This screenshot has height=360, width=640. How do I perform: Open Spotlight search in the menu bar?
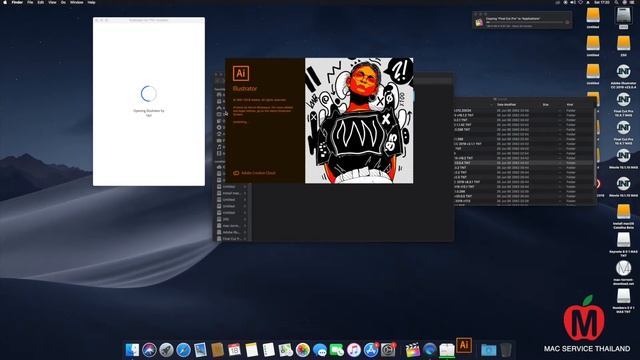pyautogui.click(x=616, y=2)
